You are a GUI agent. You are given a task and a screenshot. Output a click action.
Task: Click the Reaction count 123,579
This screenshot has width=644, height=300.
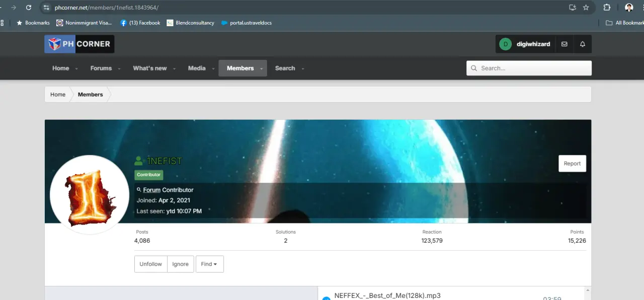[x=432, y=241]
